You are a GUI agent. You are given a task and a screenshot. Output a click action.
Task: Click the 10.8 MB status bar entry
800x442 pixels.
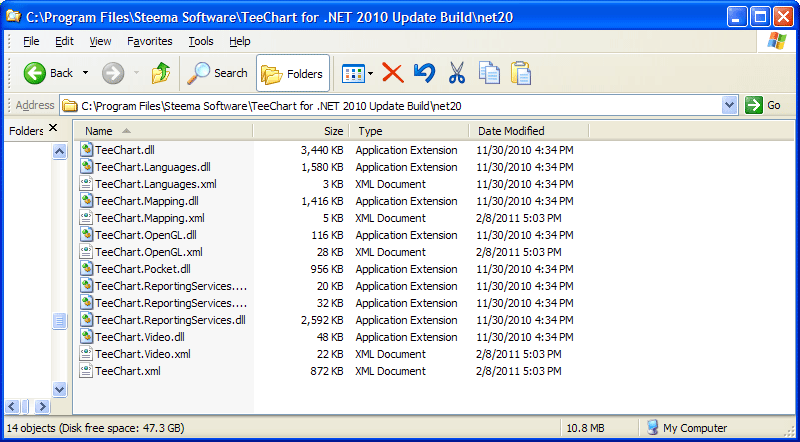(585, 428)
